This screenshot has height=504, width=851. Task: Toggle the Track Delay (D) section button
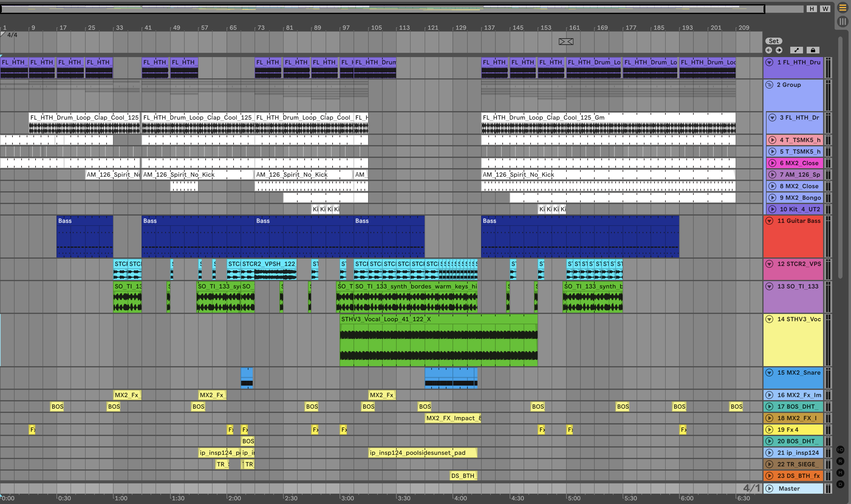click(840, 484)
